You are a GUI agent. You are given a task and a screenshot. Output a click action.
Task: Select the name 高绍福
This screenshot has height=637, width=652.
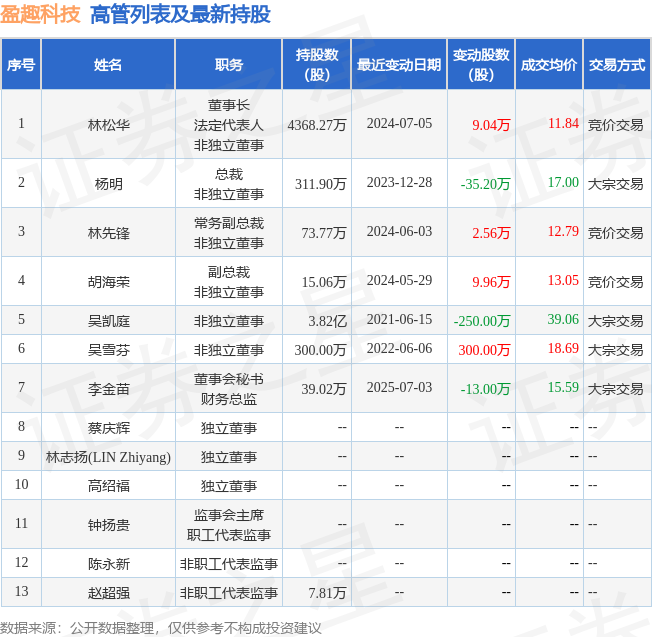point(109,486)
